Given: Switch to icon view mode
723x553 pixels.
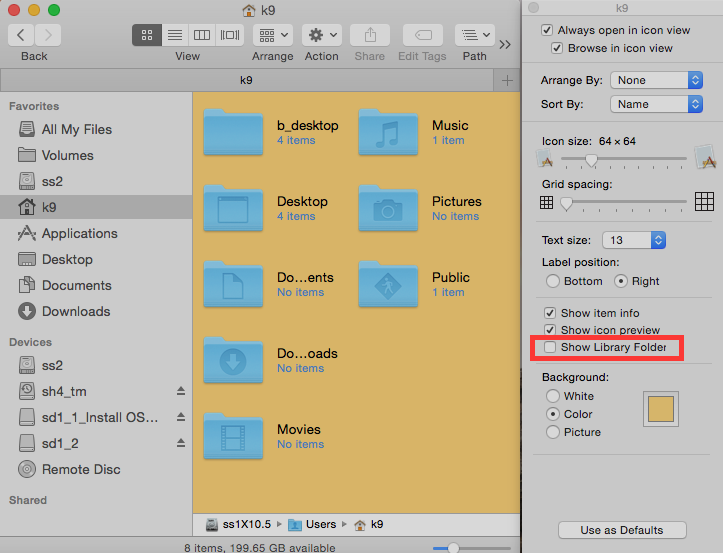Looking at the screenshot, I should [x=147, y=35].
